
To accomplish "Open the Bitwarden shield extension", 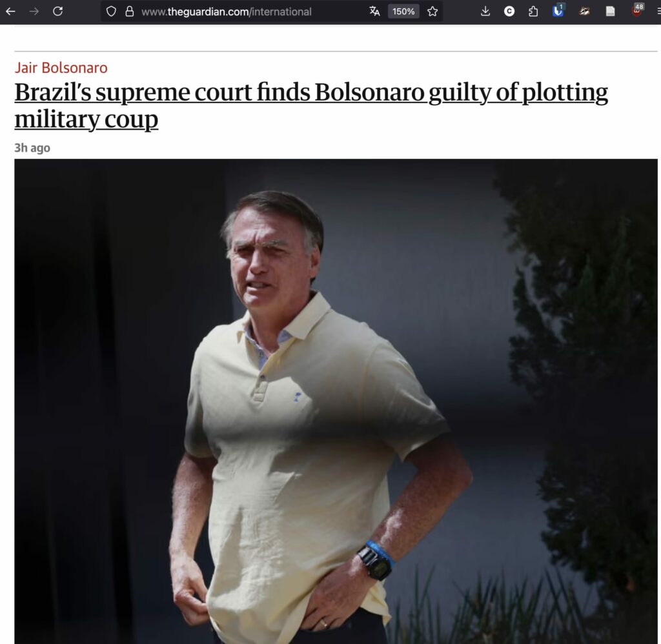I will (558, 10).
